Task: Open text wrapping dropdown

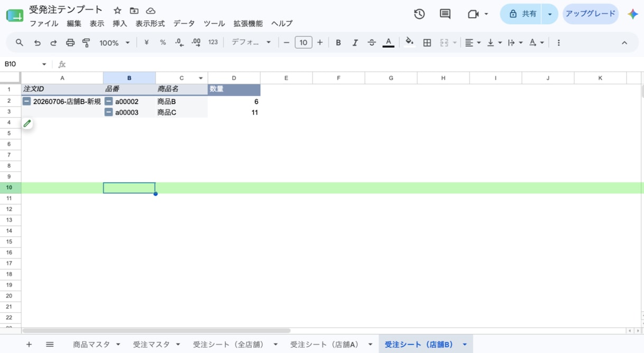Action: [x=515, y=43]
